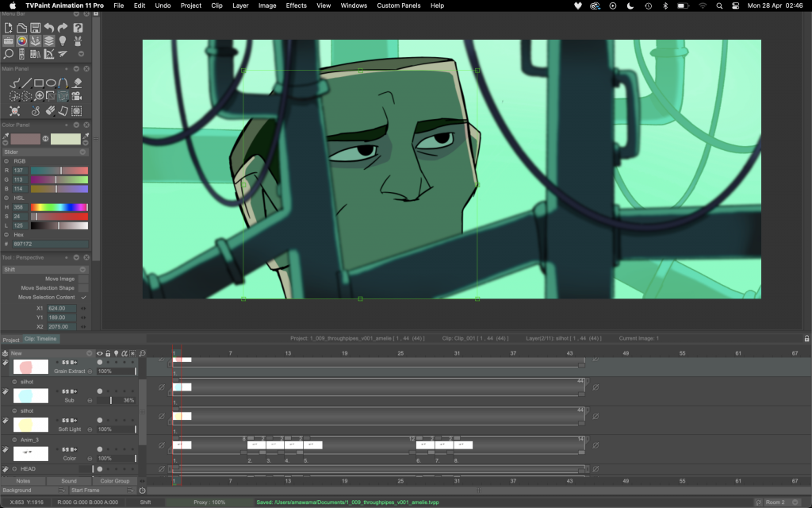The height and width of the screenshot is (508, 812).
Task: Select the freehand stroke tool
Action: tap(14, 83)
